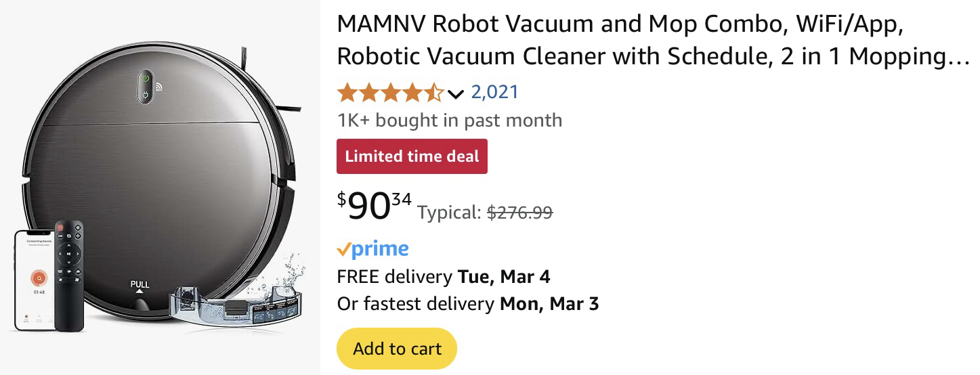Click the crossed-out $276.99 typical price
This screenshot has width=980, height=375.
519,213
